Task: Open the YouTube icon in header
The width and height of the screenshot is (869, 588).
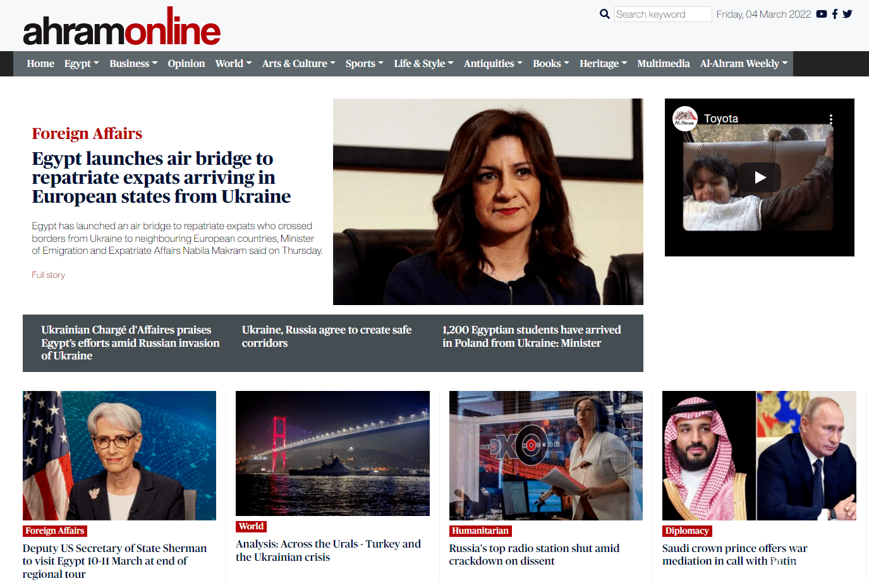Action: coord(822,14)
